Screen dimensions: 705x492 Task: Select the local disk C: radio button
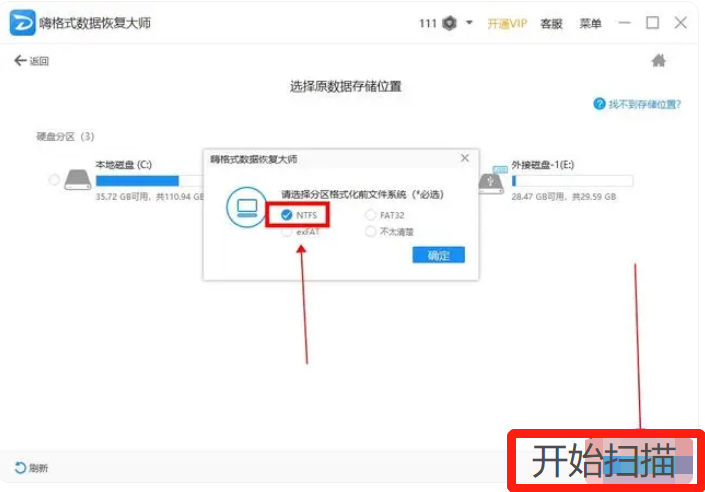click(53, 180)
